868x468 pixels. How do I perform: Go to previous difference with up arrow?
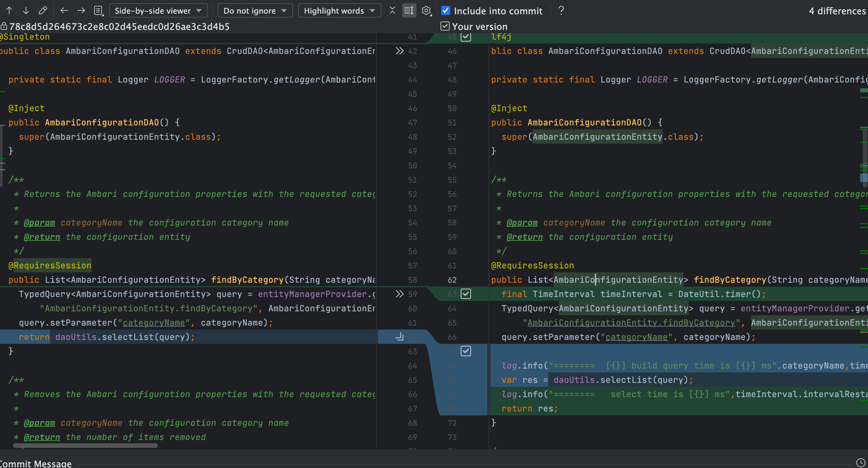[9, 10]
